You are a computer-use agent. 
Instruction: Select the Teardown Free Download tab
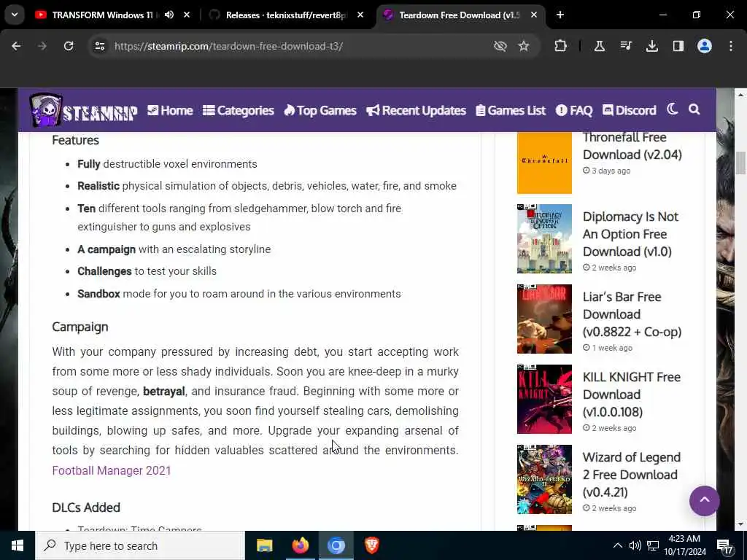[459, 15]
